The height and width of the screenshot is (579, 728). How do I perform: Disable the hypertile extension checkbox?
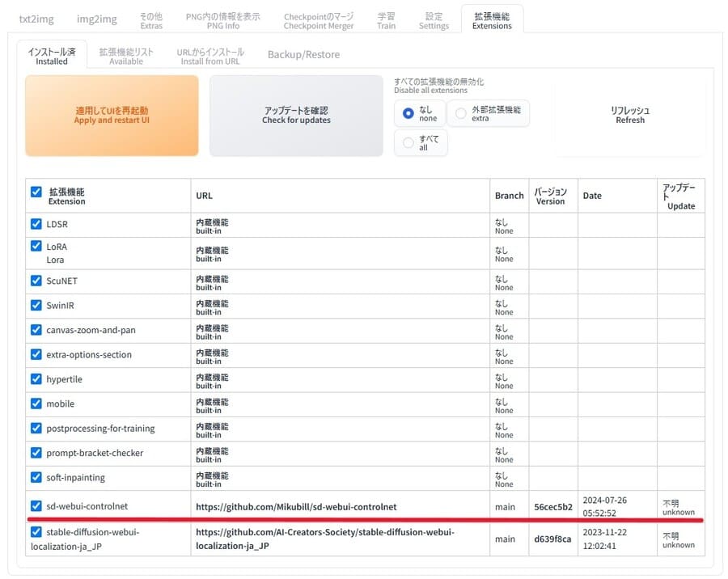point(36,379)
